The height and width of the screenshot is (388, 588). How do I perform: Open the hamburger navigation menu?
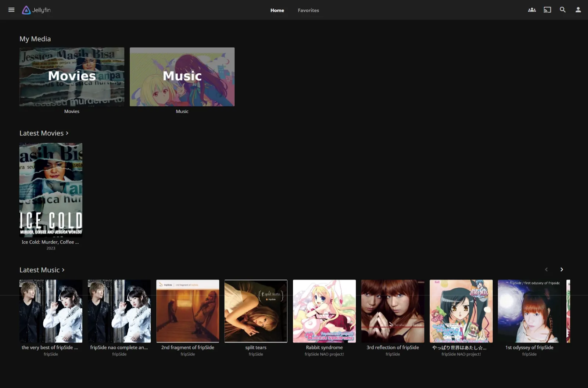point(11,10)
